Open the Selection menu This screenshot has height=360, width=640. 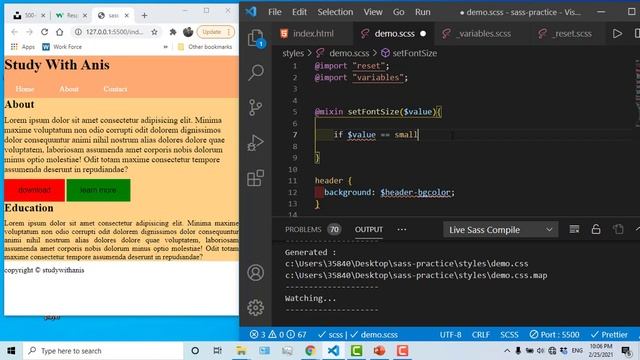tap(335, 12)
